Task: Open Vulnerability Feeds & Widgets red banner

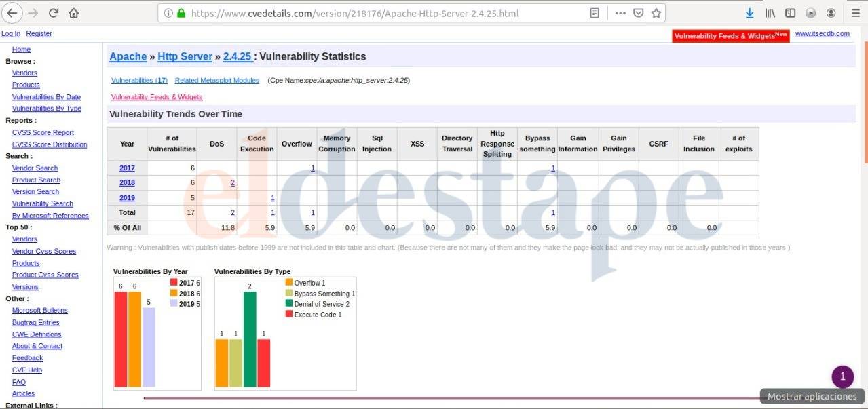Action: [731, 36]
